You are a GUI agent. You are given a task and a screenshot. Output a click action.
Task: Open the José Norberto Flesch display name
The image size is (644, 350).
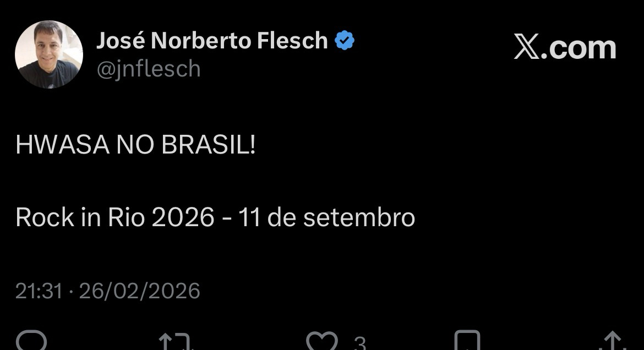pyautogui.click(x=212, y=41)
